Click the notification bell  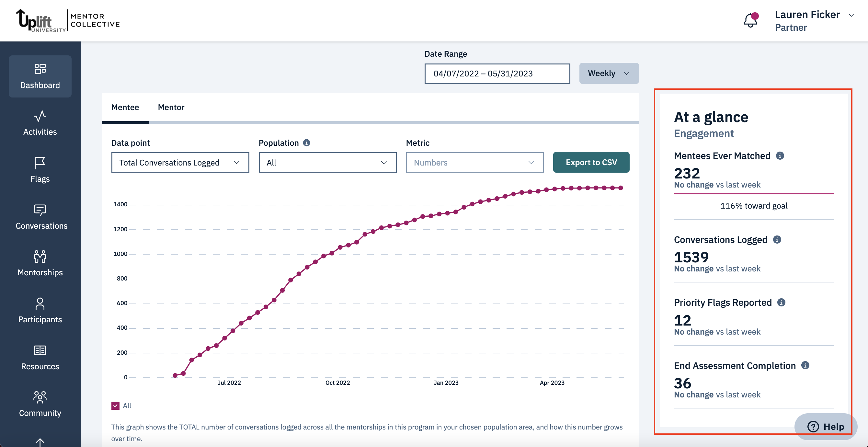pos(750,20)
